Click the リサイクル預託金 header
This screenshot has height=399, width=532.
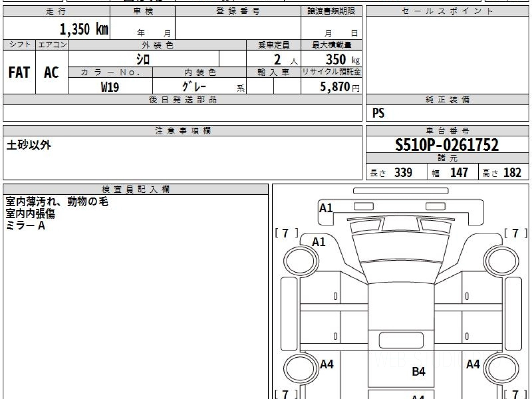tap(332, 72)
